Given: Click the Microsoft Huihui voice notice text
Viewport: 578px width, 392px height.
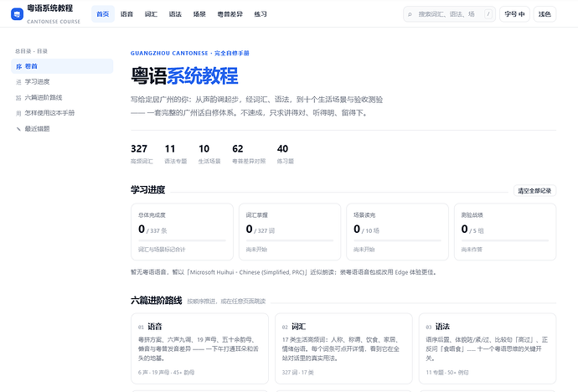Looking at the screenshot, I should tap(284, 272).
